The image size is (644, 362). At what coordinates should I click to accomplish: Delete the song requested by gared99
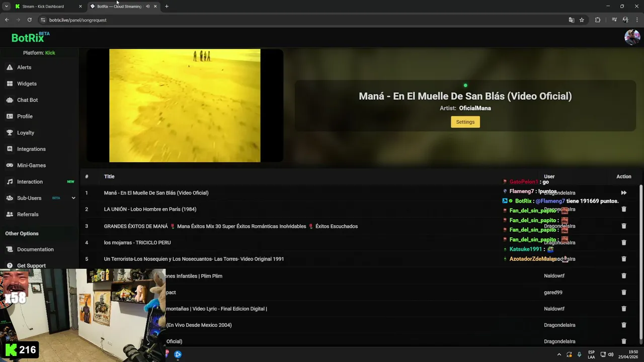[623, 292]
